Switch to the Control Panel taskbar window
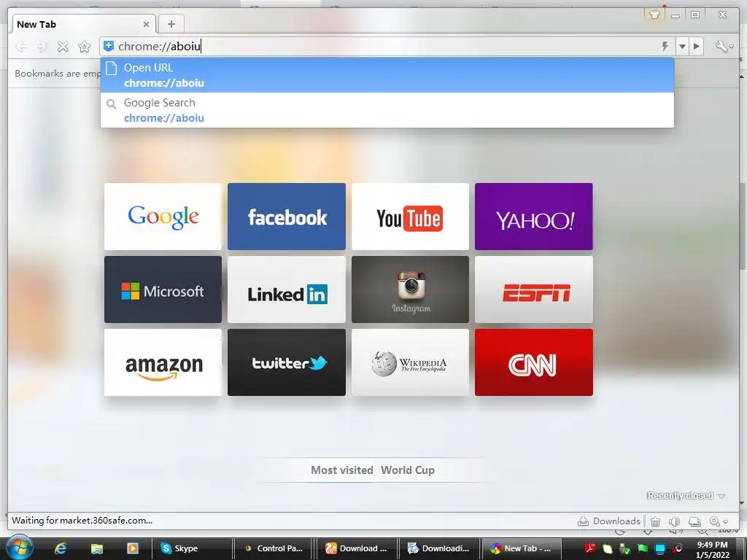The width and height of the screenshot is (747, 560). pyautogui.click(x=274, y=548)
